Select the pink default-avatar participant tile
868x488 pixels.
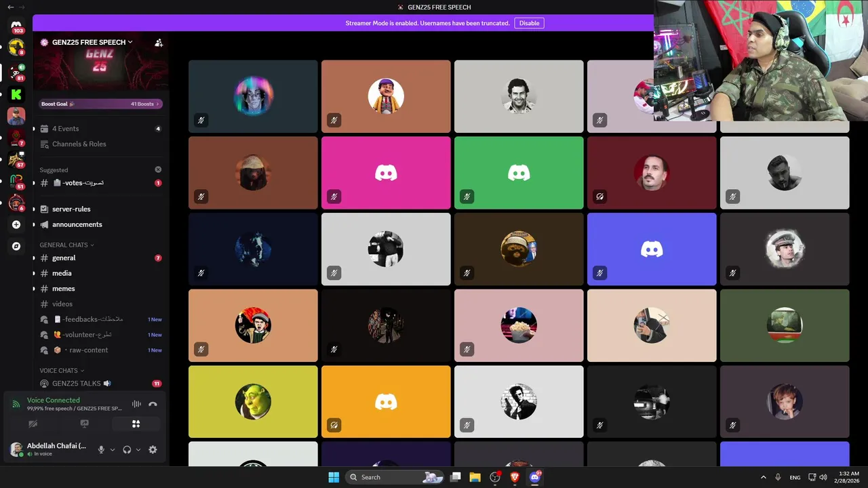click(386, 173)
